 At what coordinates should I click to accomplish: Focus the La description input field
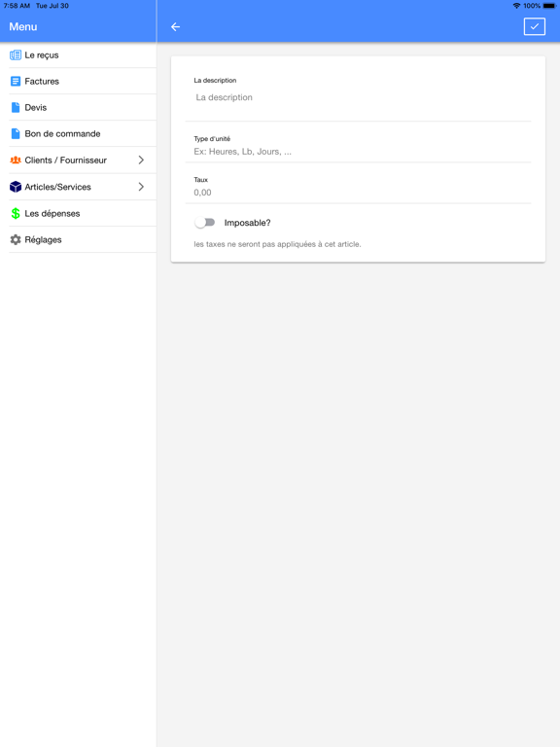[x=358, y=97]
